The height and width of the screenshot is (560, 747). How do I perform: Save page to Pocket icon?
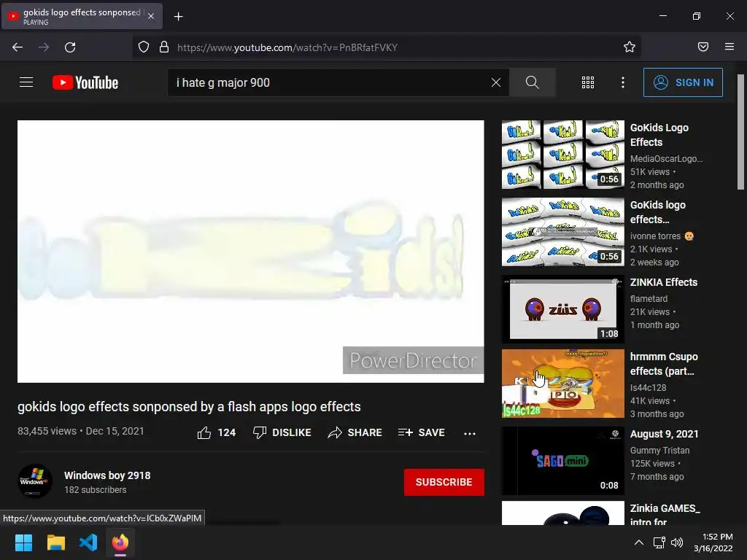point(703,47)
